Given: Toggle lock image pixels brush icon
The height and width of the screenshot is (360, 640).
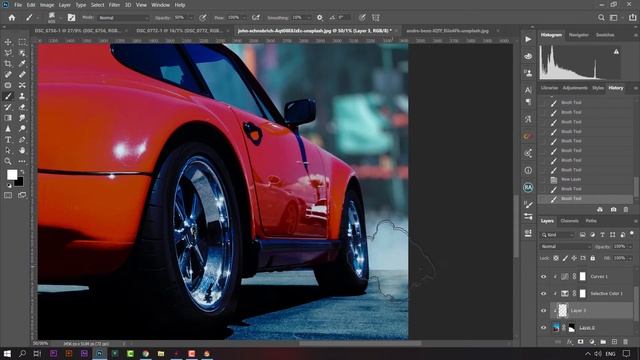Looking at the screenshot, I should coord(565,258).
